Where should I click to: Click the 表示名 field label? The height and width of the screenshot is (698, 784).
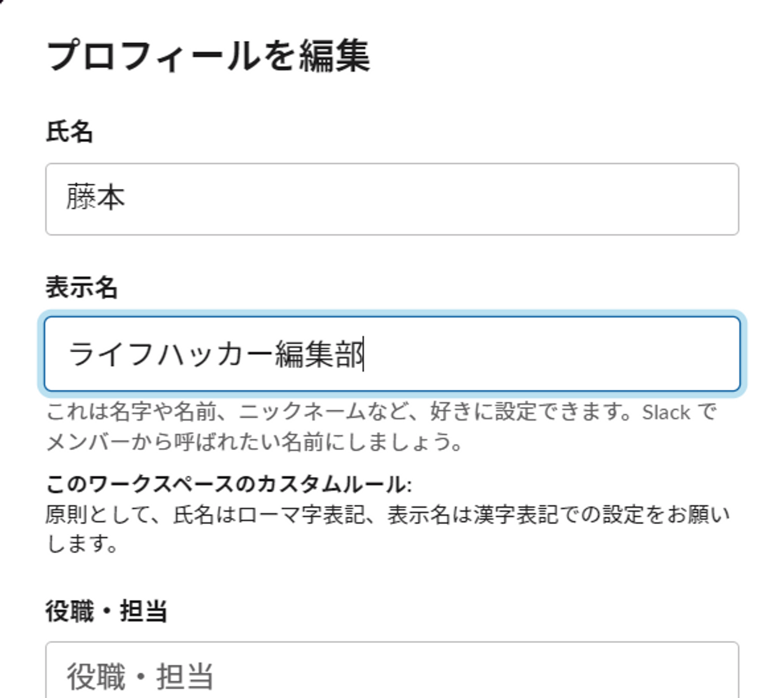tap(81, 287)
